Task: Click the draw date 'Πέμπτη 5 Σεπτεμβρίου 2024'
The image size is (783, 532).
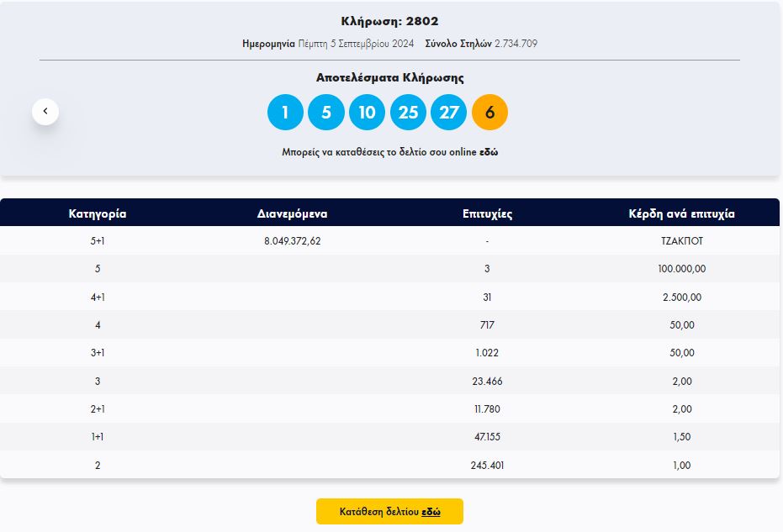Action: pos(356,44)
